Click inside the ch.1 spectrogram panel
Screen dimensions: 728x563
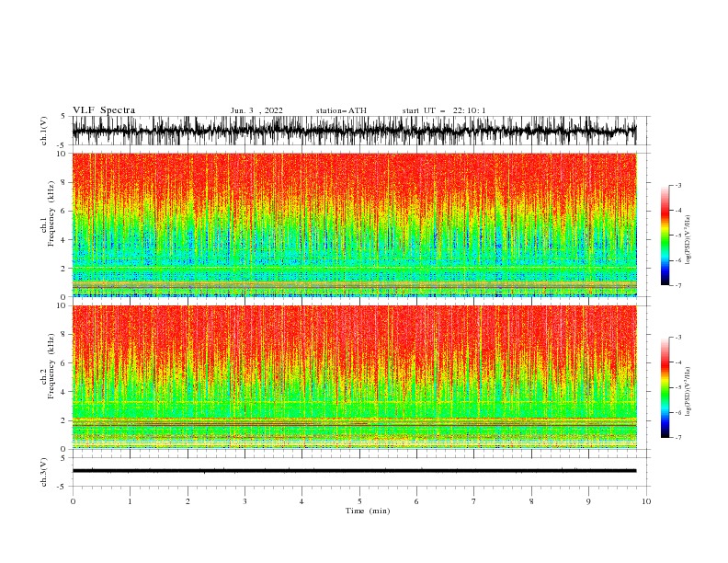point(354,224)
